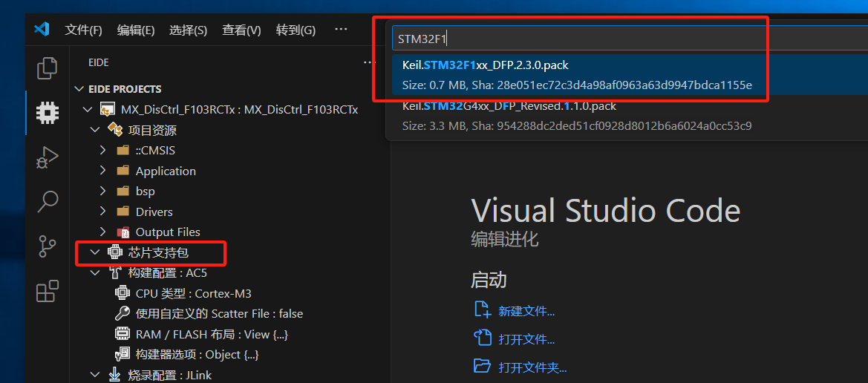
Task: Click the 构建器选项 settings icon
Action: pyautogui.click(x=123, y=354)
